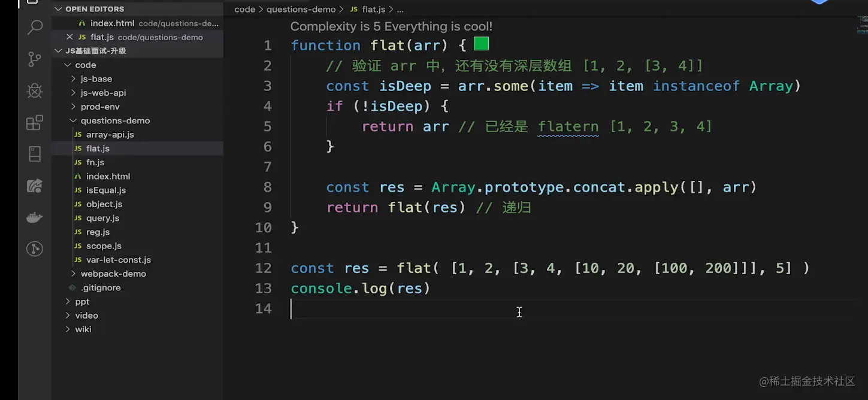Click the misspelled word flatern on line 5
Screen dimensions: 868x400
click(x=568, y=127)
